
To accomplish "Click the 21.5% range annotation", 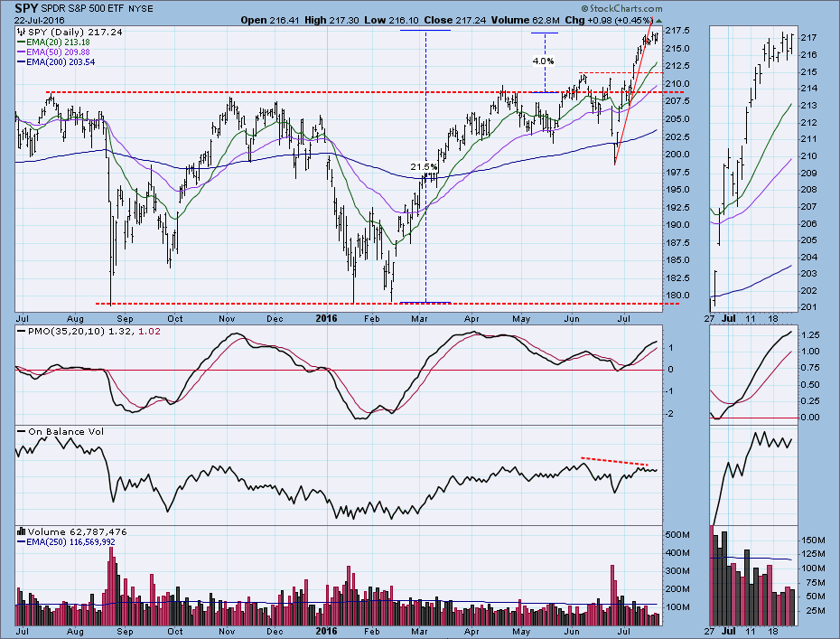I will click(x=424, y=167).
